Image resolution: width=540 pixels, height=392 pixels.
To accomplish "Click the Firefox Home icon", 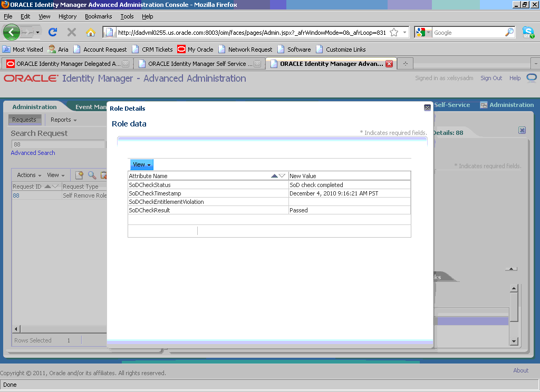I will pos(91,32).
